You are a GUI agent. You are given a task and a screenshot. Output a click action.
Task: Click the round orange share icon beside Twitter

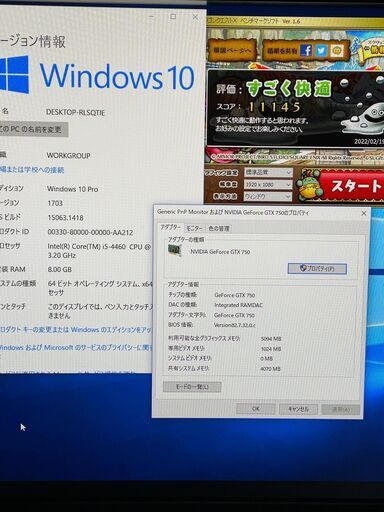[x=337, y=51]
